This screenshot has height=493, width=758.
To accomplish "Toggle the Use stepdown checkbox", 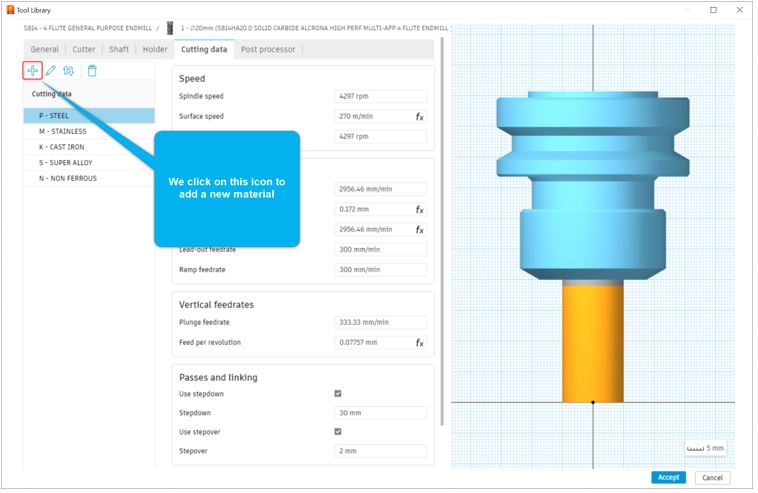I will pyautogui.click(x=338, y=393).
